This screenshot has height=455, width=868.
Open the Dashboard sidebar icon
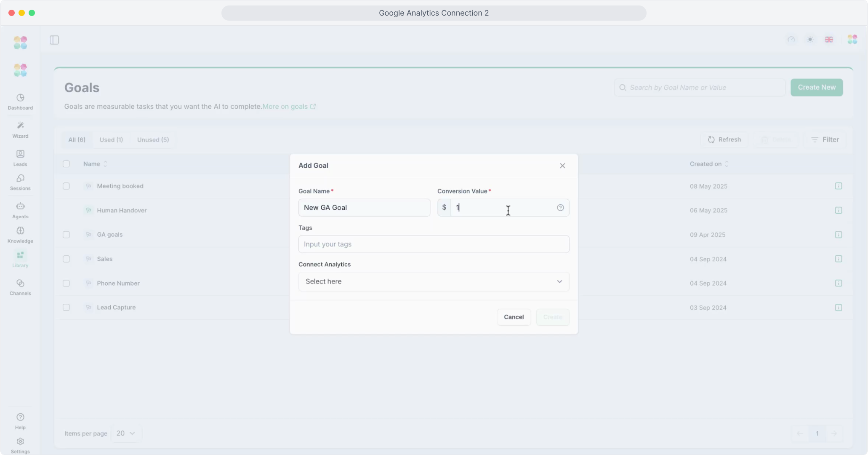click(x=20, y=102)
